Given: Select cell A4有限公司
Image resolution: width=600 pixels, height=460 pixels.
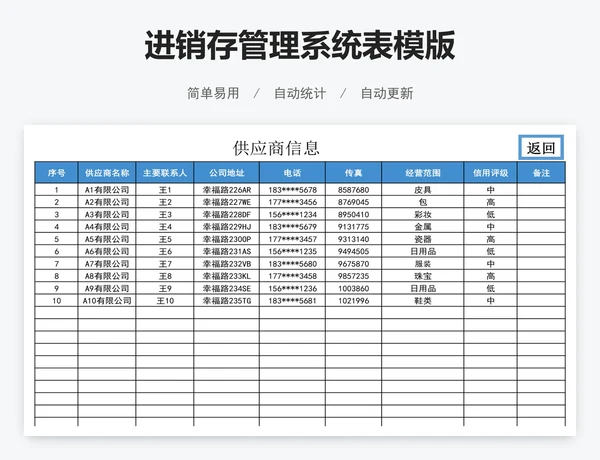Looking at the screenshot, I should coord(107,227).
